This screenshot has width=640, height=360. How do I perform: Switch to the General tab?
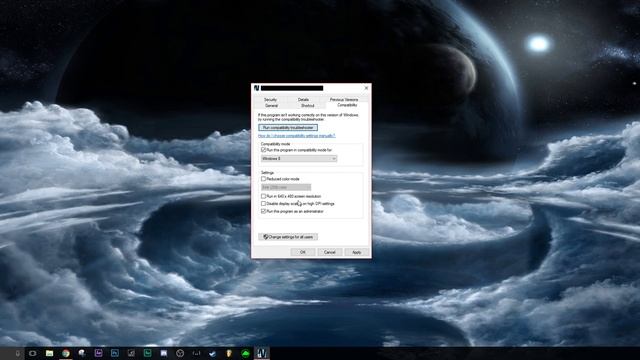point(271,106)
